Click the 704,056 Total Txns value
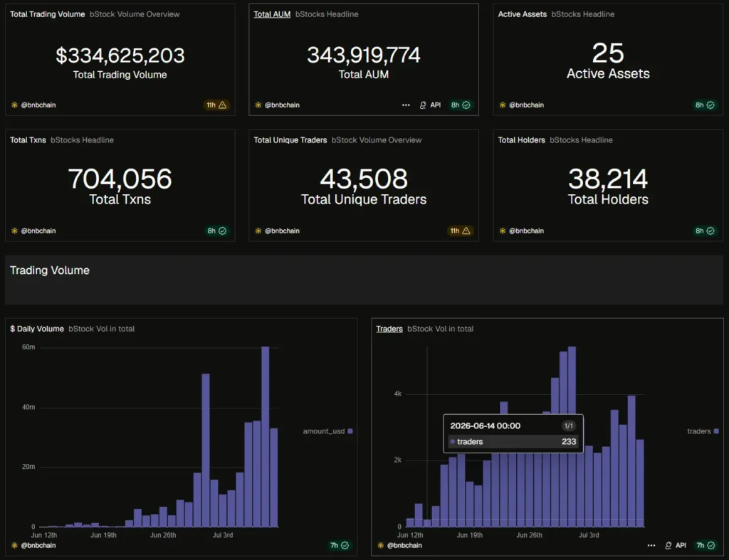 120,179
